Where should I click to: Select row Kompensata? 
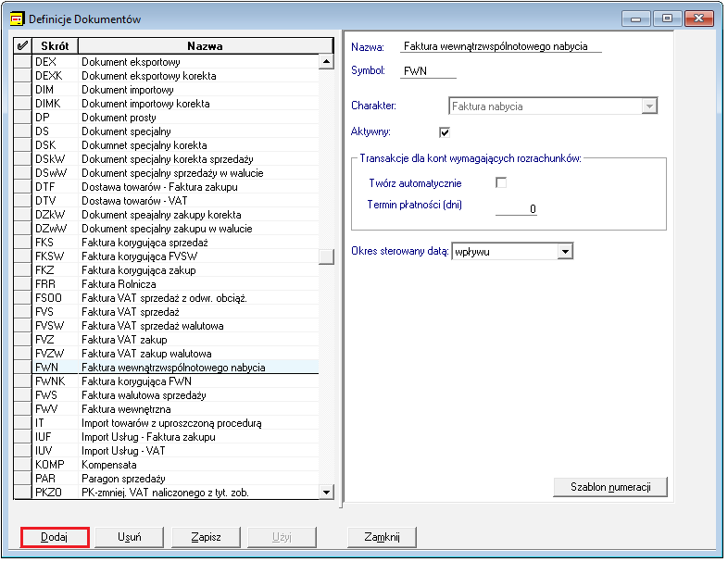click(x=175, y=465)
